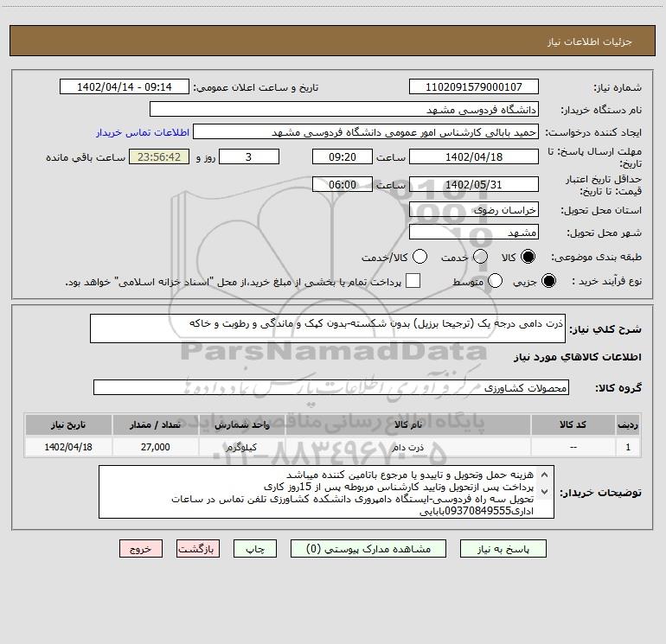This screenshot has height=644, width=666.
Task: Click the بازگشت back button
Action: click(x=198, y=549)
